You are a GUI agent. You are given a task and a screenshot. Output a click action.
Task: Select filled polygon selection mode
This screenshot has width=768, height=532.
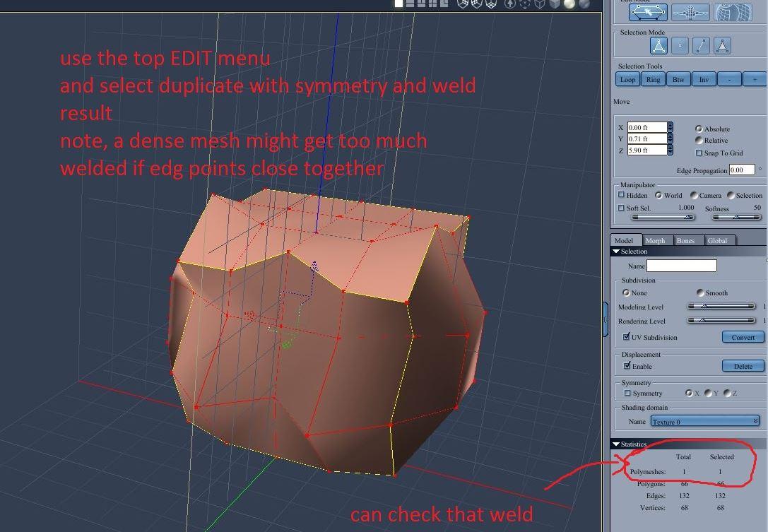(723, 45)
